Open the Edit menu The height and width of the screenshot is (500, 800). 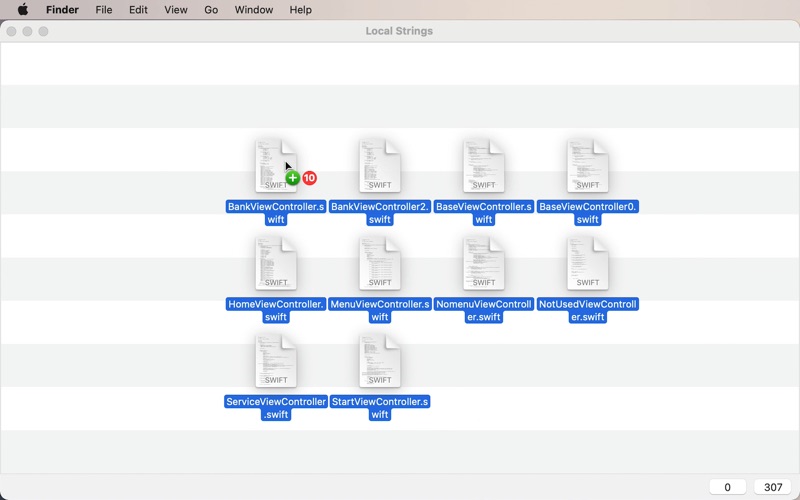point(138,10)
